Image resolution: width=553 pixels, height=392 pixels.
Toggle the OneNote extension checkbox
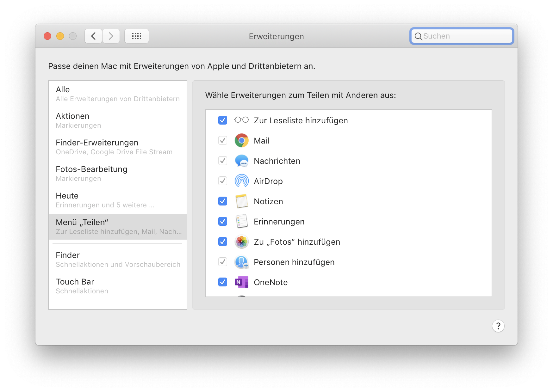coord(223,282)
